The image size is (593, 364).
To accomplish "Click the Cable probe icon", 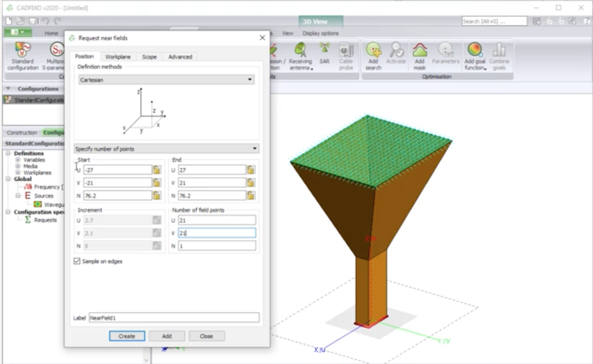I will coord(346,50).
